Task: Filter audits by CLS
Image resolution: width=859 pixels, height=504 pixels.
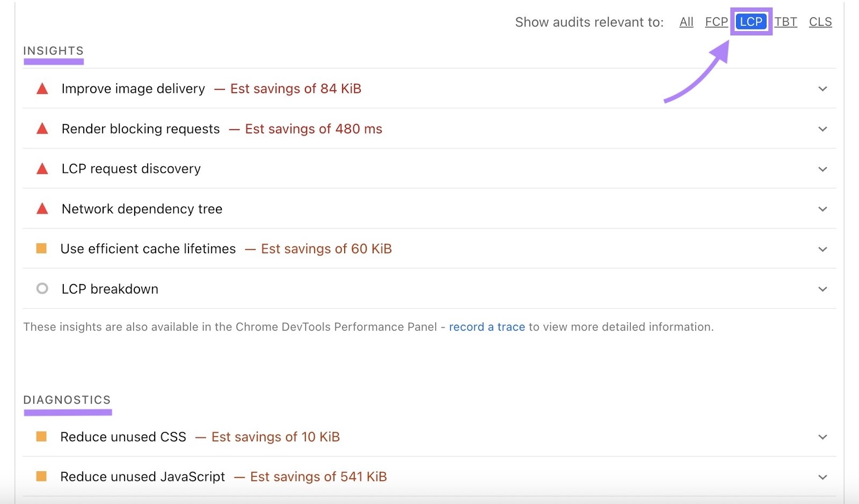Action: coord(820,22)
